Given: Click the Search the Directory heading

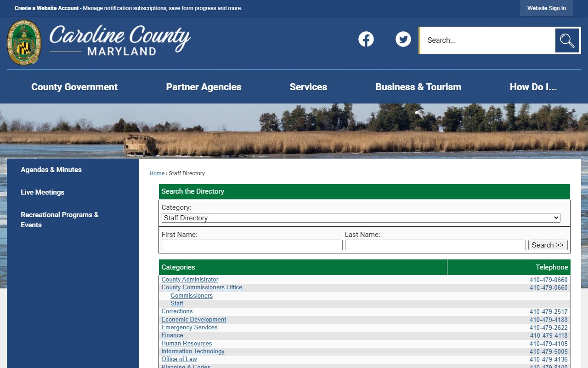Looking at the screenshot, I should click(x=193, y=191).
